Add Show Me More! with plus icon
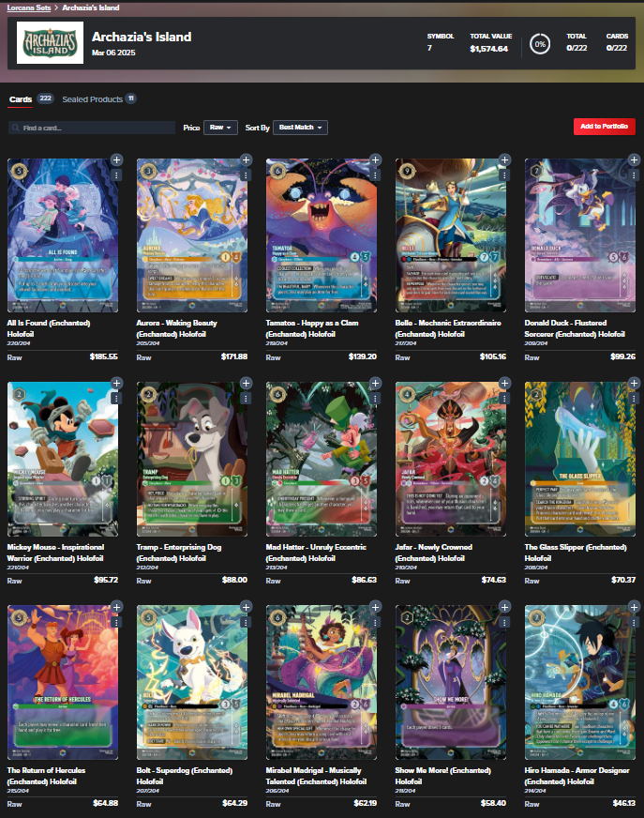Viewport: 644px width, 818px height. point(504,607)
